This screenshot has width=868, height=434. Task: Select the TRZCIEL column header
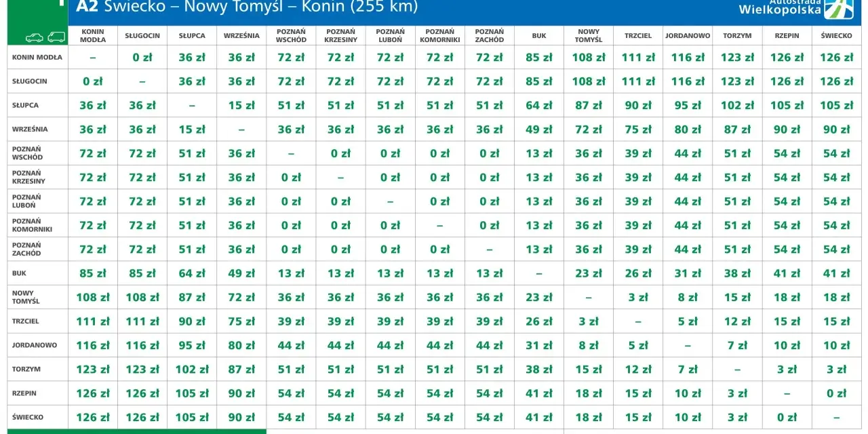(638, 35)
